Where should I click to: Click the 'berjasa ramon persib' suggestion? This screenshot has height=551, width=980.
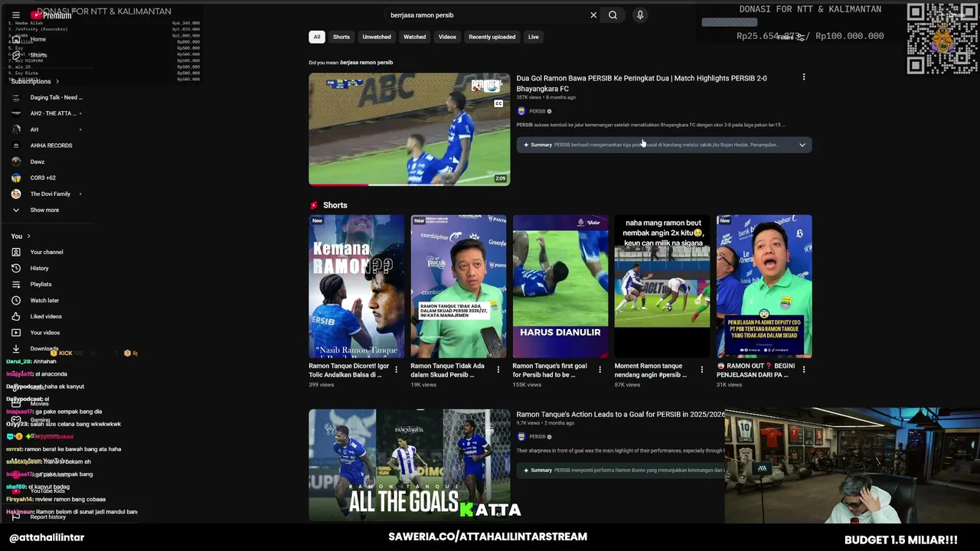click(367, 63)
